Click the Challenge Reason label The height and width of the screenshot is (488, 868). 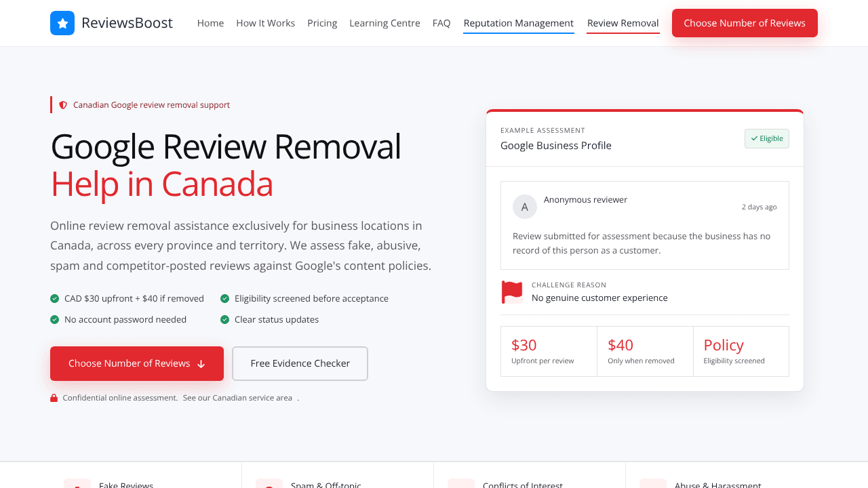pyautogui.click(x=569, y=285)
